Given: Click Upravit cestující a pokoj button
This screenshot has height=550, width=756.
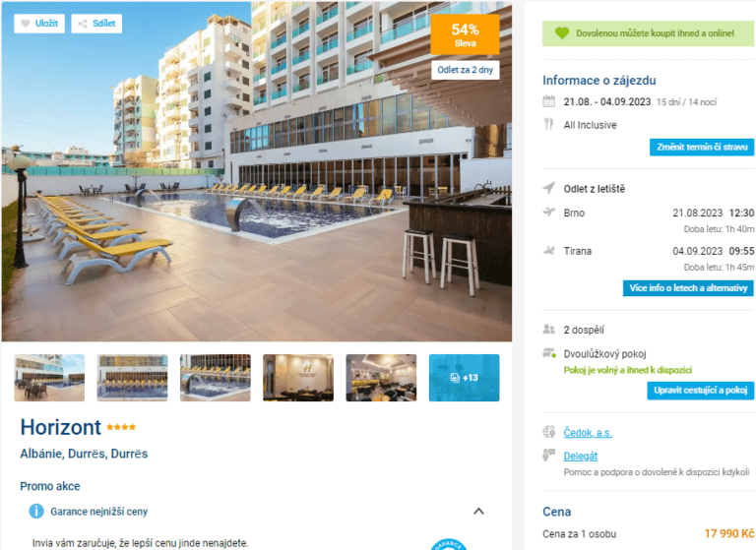Looking at the screenshot, I should [x=700, y=390].
